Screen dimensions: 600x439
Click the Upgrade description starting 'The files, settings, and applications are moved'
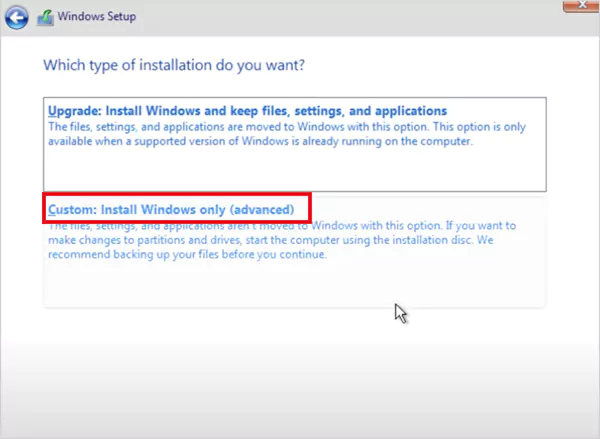click(287, 134)
